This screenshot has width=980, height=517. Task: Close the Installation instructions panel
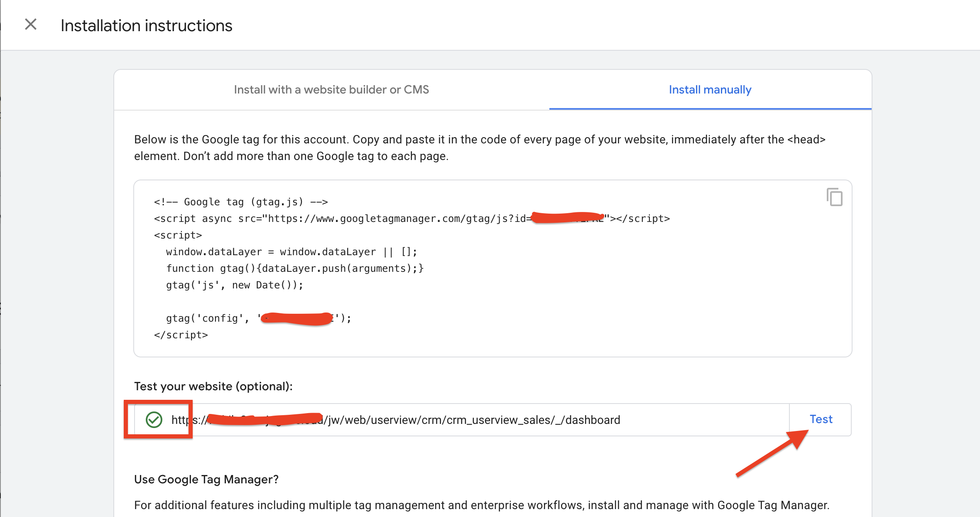(31, 25)
